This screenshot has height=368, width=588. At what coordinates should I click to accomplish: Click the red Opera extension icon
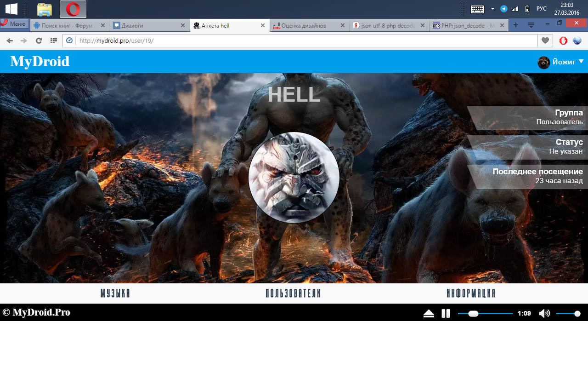[563, 40]
